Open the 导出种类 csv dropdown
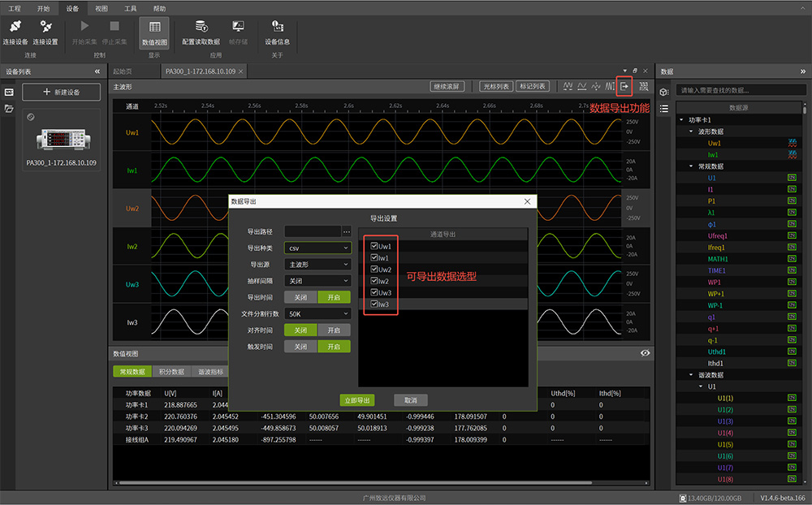The height and width of the screenshot is (505, 812). pyautogui.click(x=317, y=248)
